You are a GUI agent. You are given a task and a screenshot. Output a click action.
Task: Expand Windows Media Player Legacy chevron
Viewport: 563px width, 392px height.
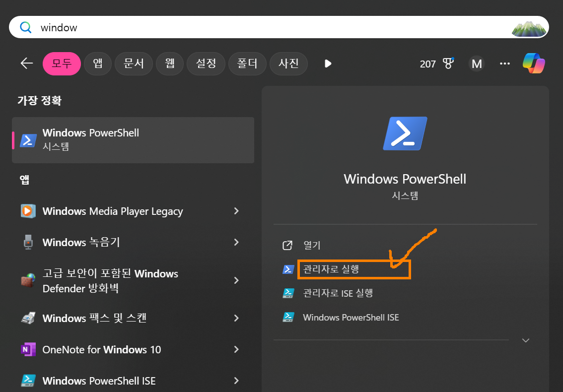236,211
